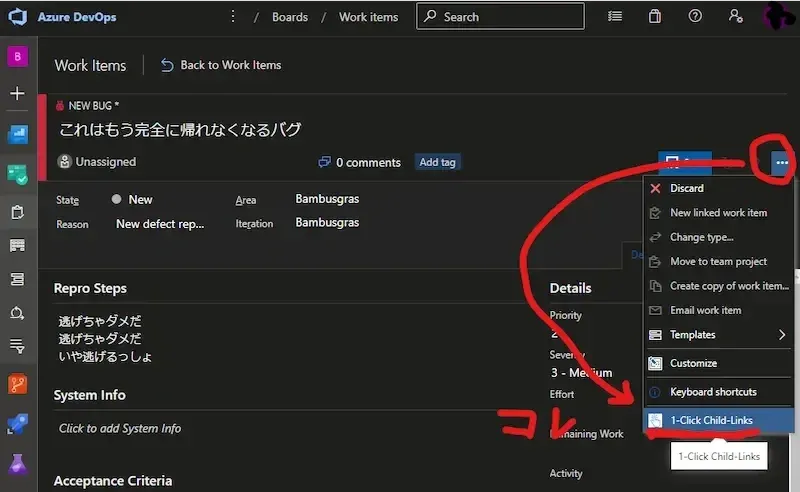Click the Azure DevOps logo
The image size is (800, 492).
[18, 17]
